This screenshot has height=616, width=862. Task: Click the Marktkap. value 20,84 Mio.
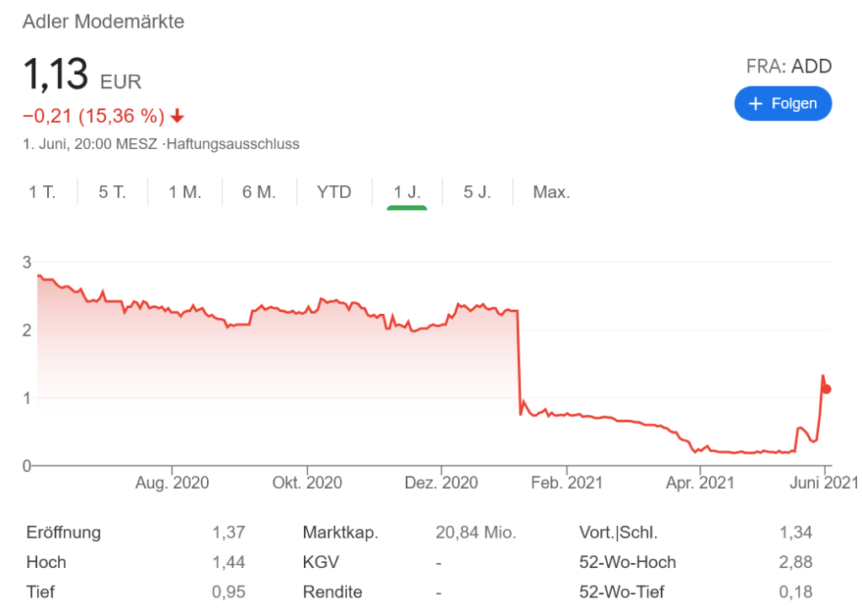tap(476, 533)
